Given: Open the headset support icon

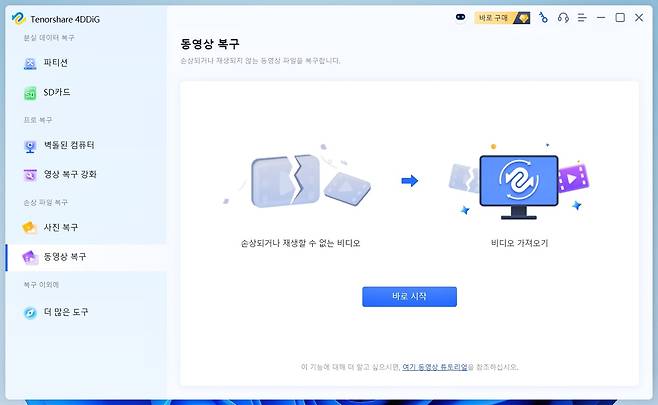Looking at the screenshot, I should coord(563,18).
